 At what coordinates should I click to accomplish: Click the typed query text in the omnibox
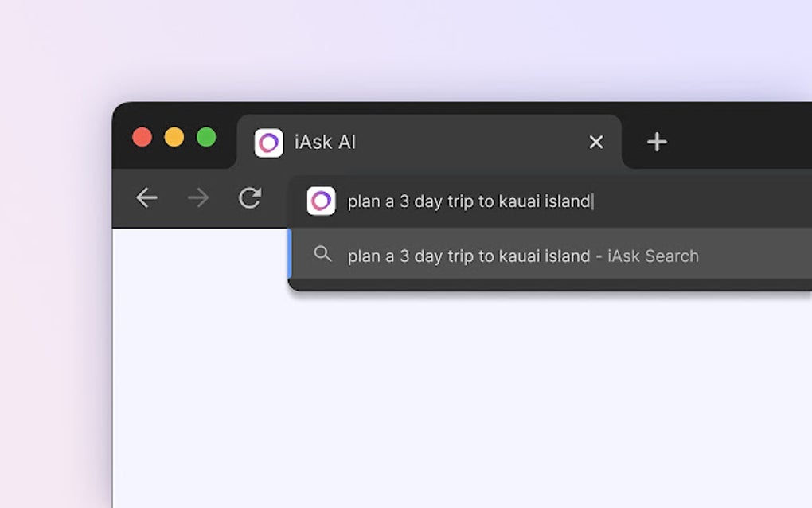pyautogui.click(x=470, y=201)
